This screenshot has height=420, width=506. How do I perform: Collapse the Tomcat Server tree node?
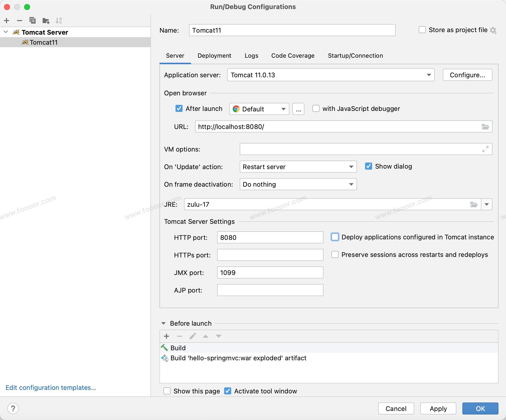pos(6,32)
